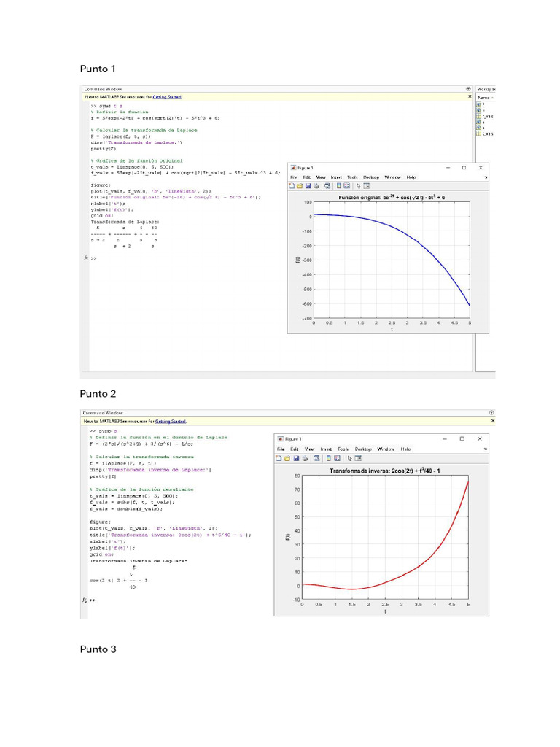Image resolution: width=560 pixels, height=747 pixels.
Task: Click the 'Punto 2' heading text
Action: pos(98,393)
